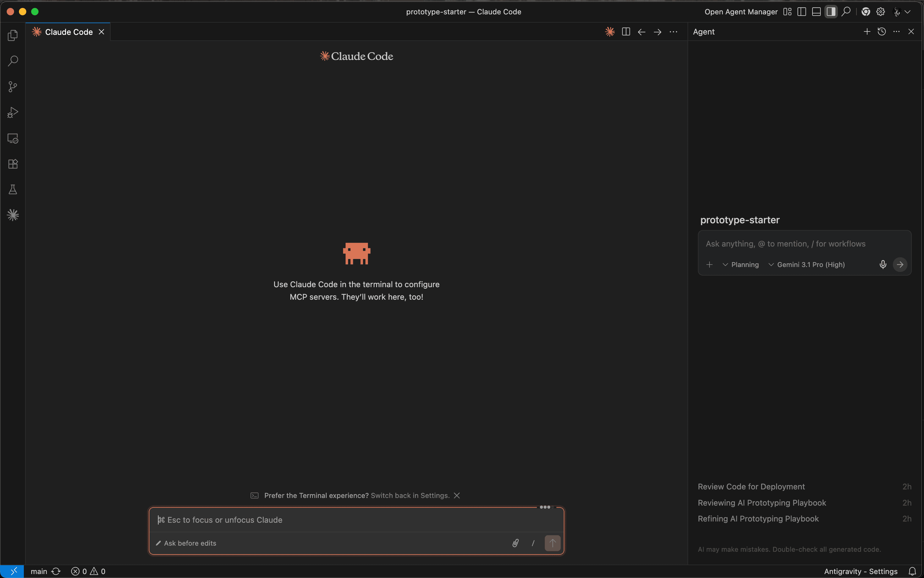924x578 pixels.
Task: Toggle the bottom panel visibility
Action: pyautogui.click(x=816, y=12)
